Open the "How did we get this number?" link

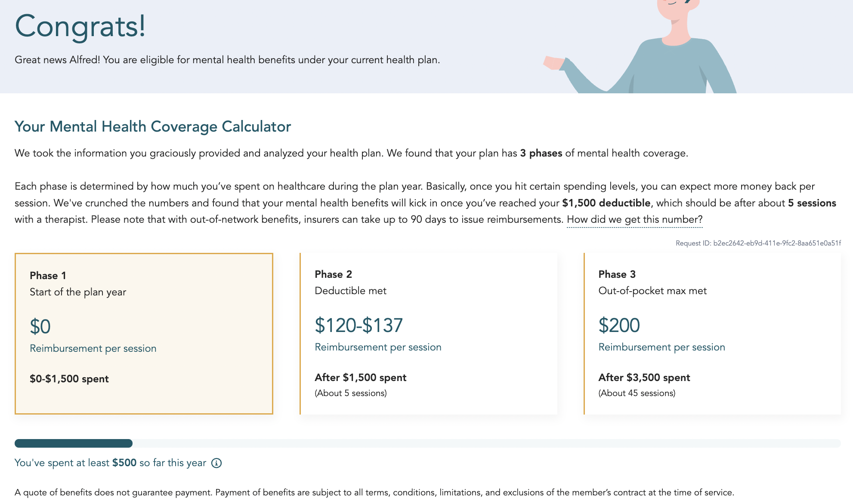click(x=634, y=220)
